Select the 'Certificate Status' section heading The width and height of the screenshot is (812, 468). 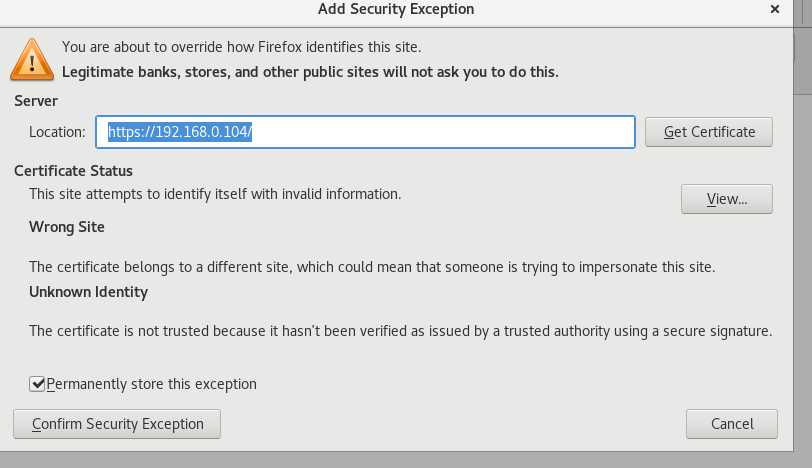pyautogui.click(x=73, y=171)
